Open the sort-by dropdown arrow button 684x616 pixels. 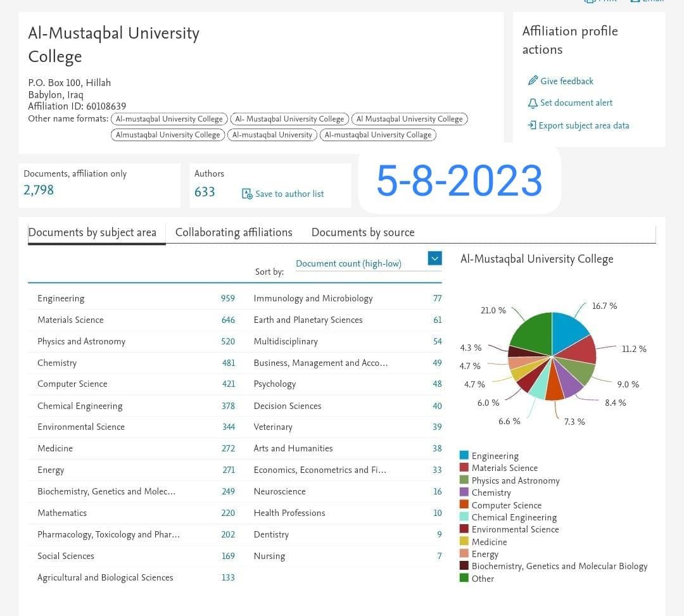(434, 258)
